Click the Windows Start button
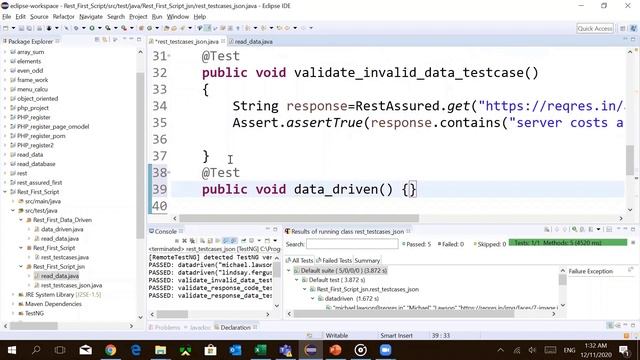640x360 pixels. [x=12, y=350]
